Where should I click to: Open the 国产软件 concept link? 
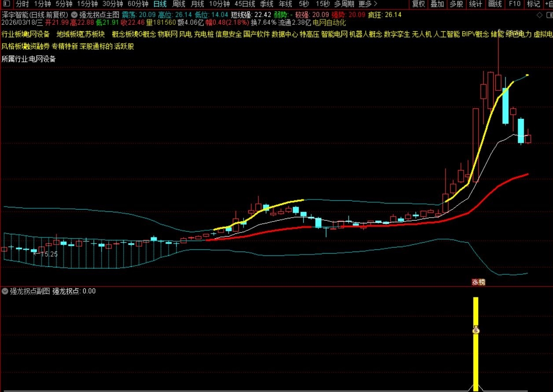(257, 34)
